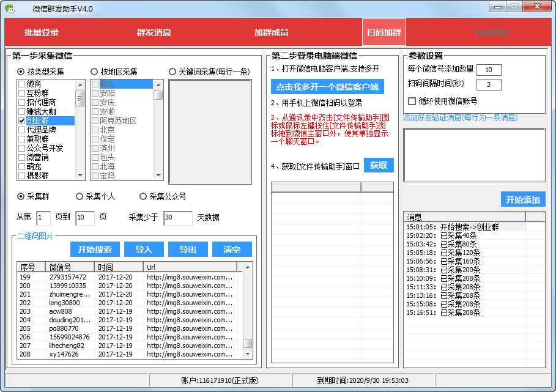Click the 扫码间隔时间 input field

[489, 84]
